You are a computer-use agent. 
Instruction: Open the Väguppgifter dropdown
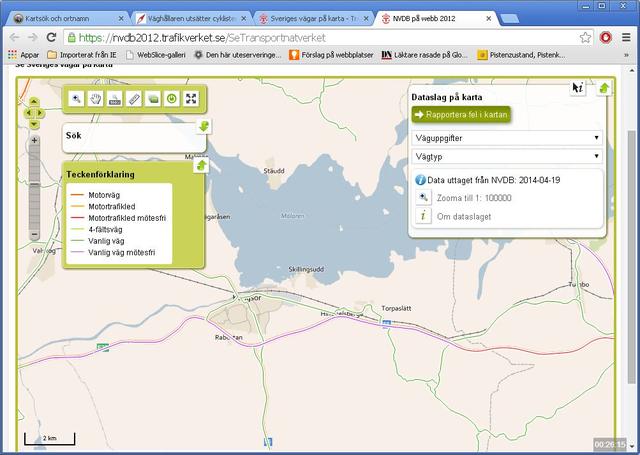tap(506, 137)
